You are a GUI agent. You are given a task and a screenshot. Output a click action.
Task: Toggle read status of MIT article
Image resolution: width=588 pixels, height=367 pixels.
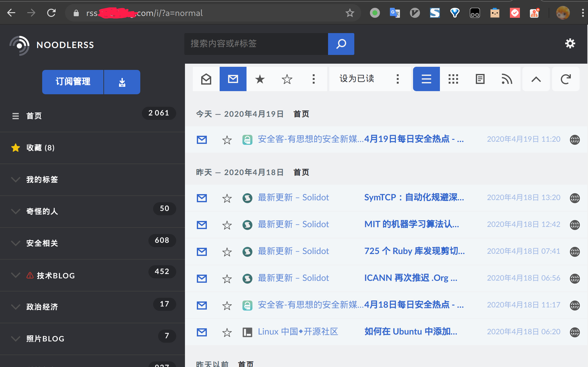(202, 225)
